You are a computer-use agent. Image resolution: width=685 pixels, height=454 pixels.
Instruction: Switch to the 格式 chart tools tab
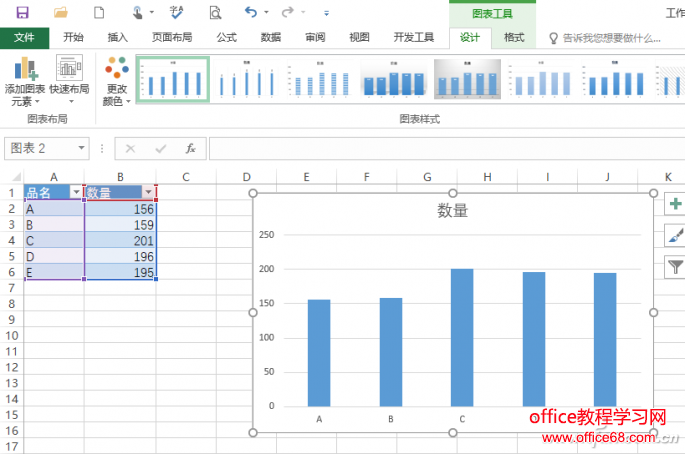point(514,38)
